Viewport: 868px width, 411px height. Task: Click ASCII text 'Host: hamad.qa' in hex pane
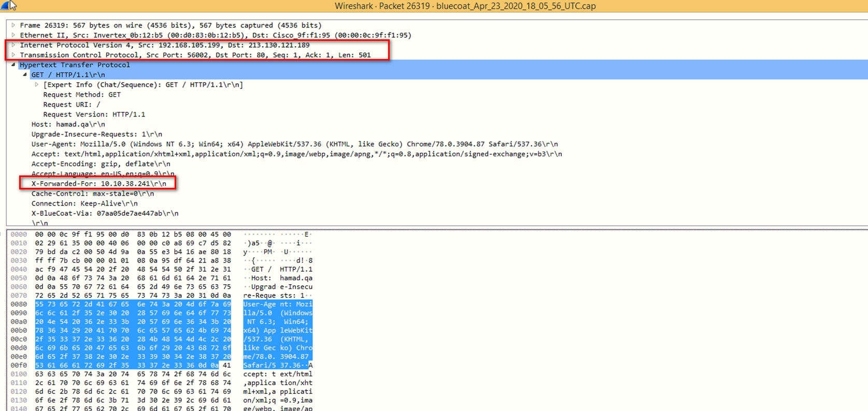[x=282, y=278]
